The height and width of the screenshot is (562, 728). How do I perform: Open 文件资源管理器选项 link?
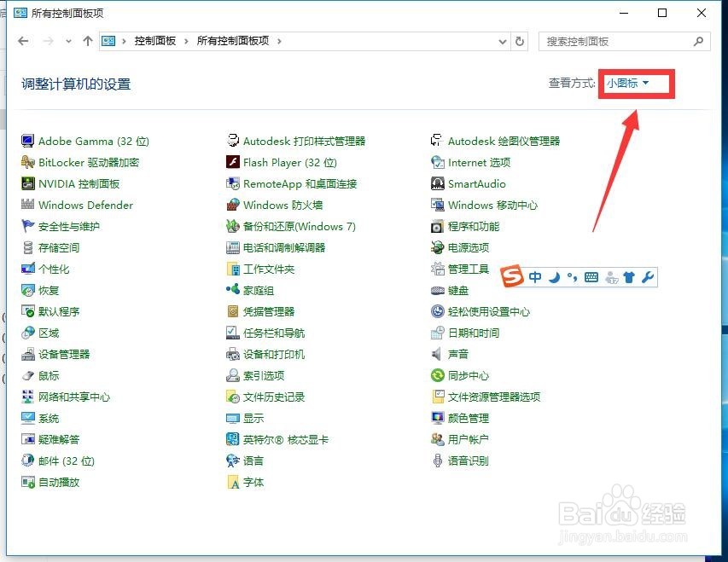click(494, 397)
